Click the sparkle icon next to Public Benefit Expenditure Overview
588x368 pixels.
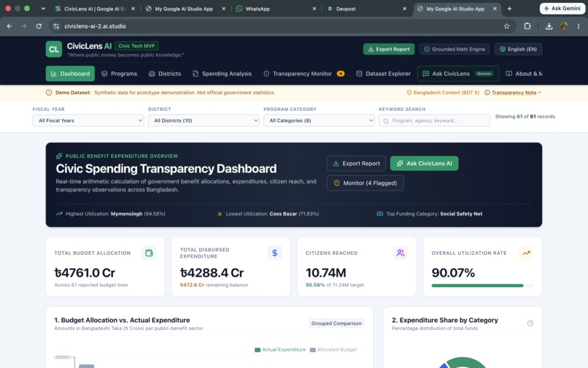click(59, 156)
